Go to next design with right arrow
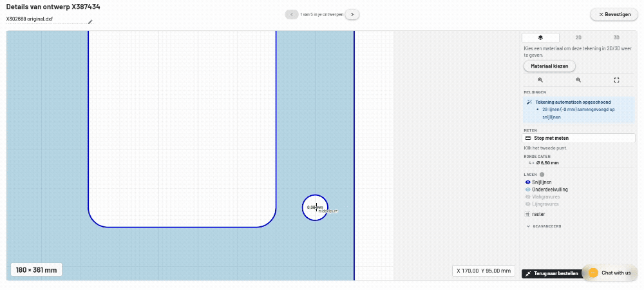Viewport: 644px width, 290px height. coord(352,14)
